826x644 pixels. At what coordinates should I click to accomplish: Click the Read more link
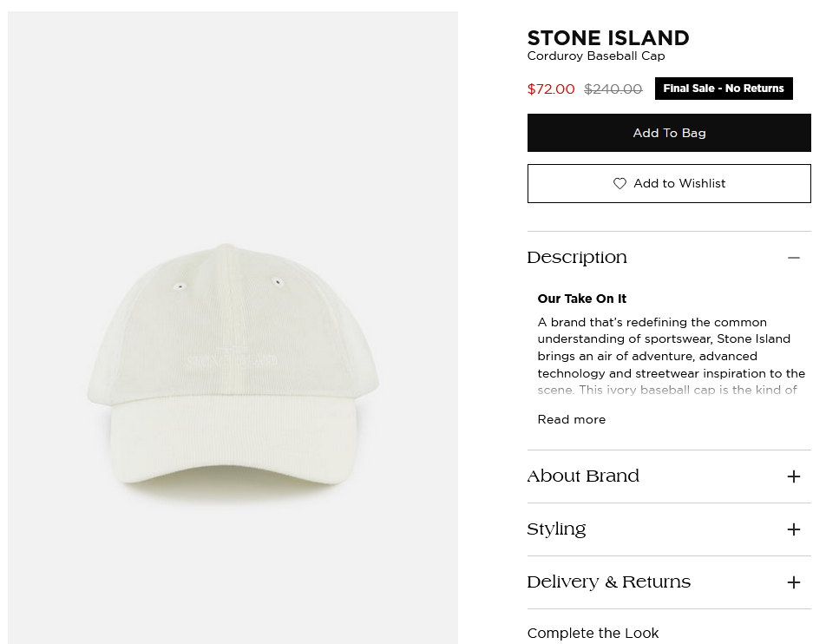tap(572, 419)
